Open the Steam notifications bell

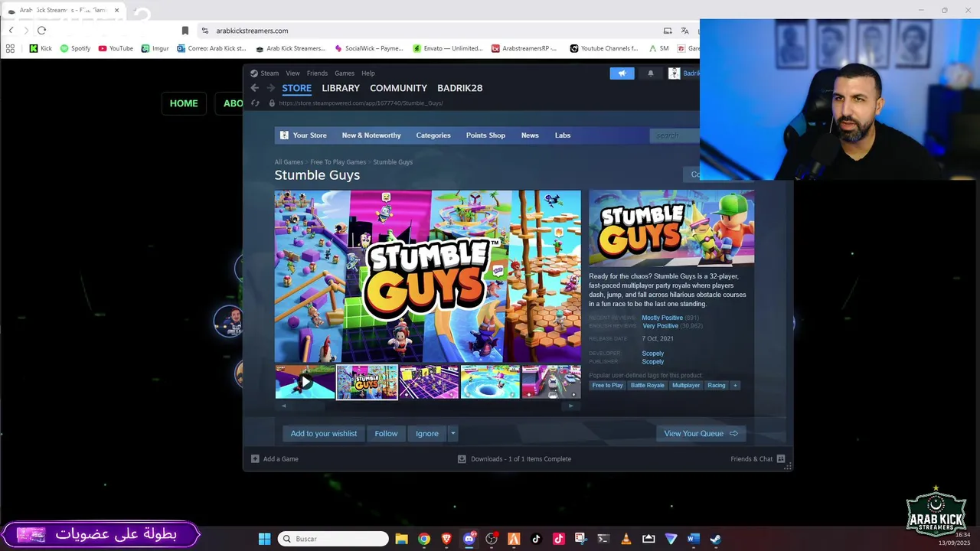pyautogui.click(x=651, y=73)
